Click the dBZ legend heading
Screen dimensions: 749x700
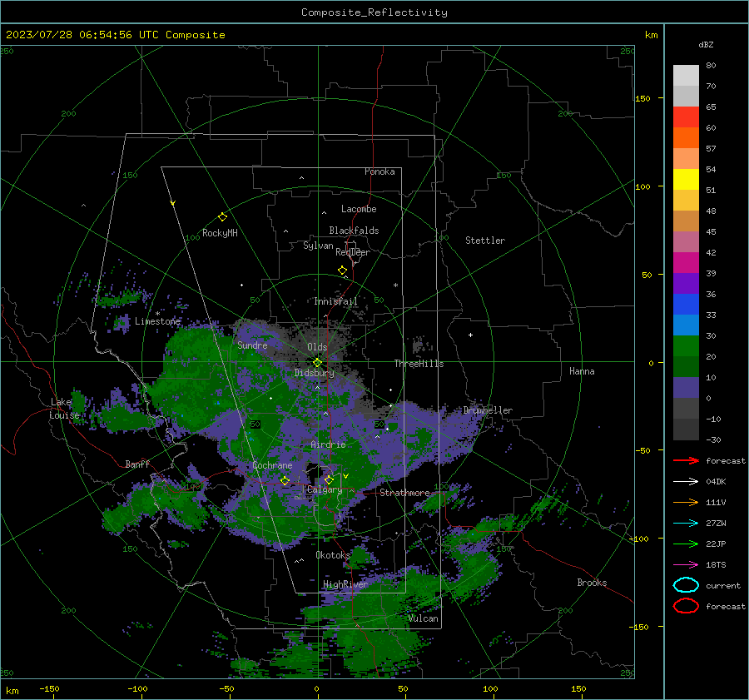click(x=706, y=44)
